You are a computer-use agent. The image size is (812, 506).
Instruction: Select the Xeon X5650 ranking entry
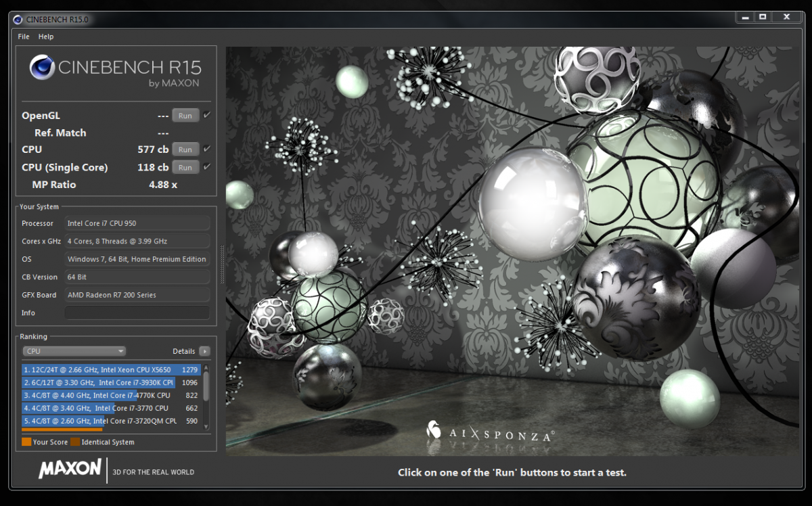tap(112, 370)
